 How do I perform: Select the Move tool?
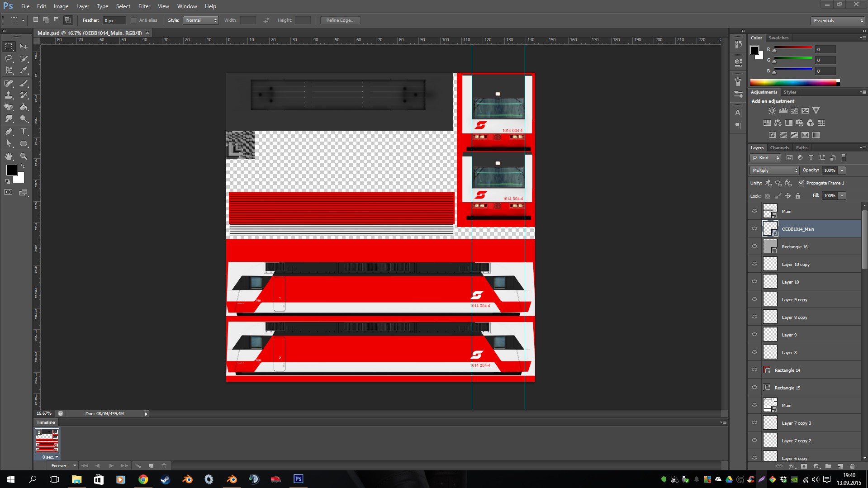tap(24, 47)
